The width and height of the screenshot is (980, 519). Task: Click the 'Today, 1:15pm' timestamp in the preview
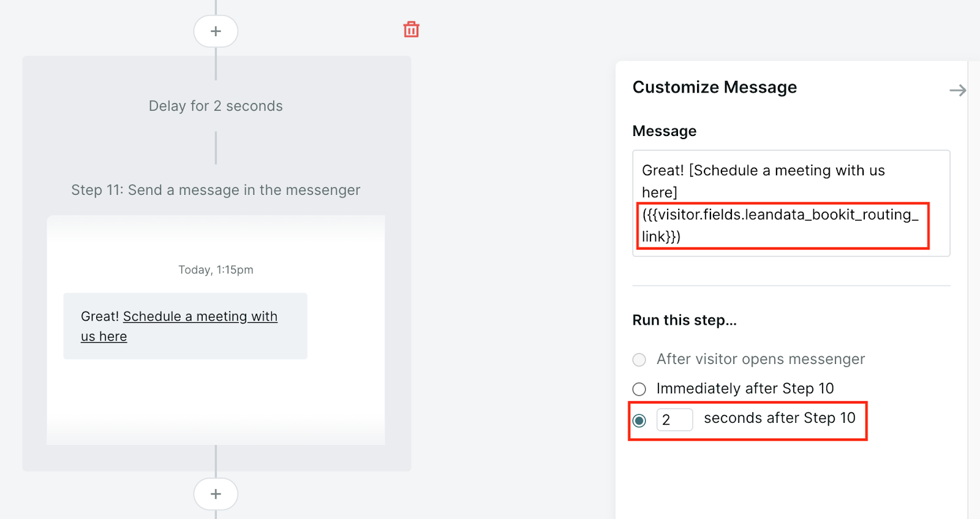click(x=216, y=270)
